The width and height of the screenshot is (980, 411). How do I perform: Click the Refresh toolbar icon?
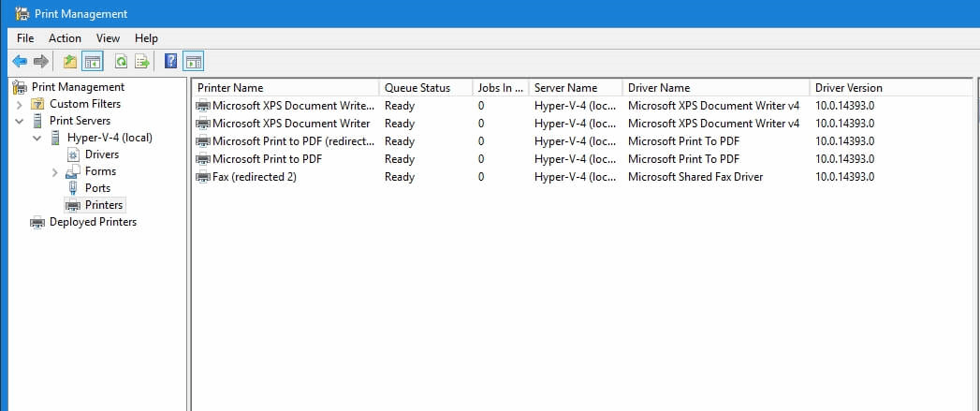tap(121, 61)
